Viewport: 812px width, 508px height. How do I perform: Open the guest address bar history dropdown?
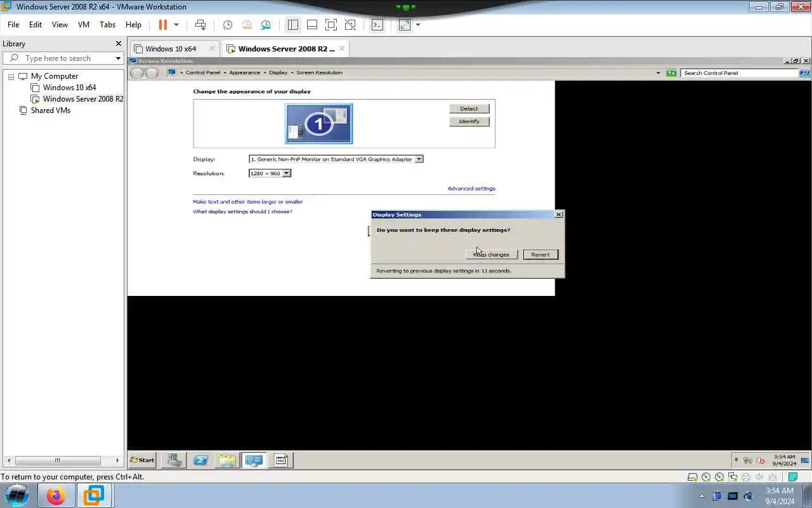pyautogui.click(x=658, y=73)
